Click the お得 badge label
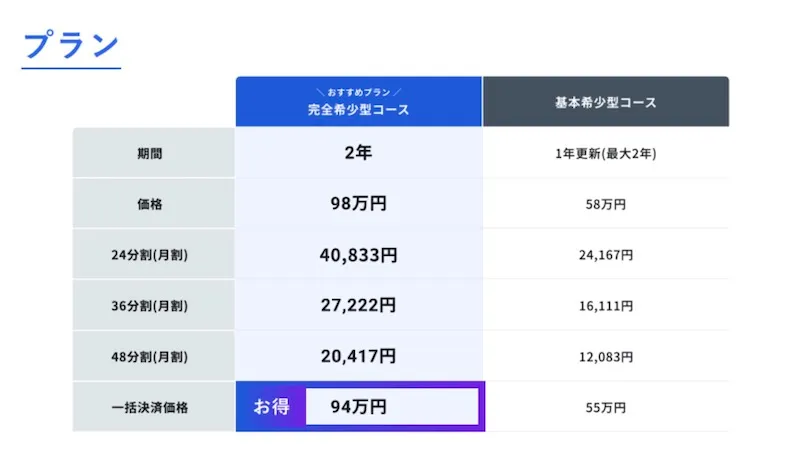800x455 pixels. pyautogui.click(x=271, y=407)
